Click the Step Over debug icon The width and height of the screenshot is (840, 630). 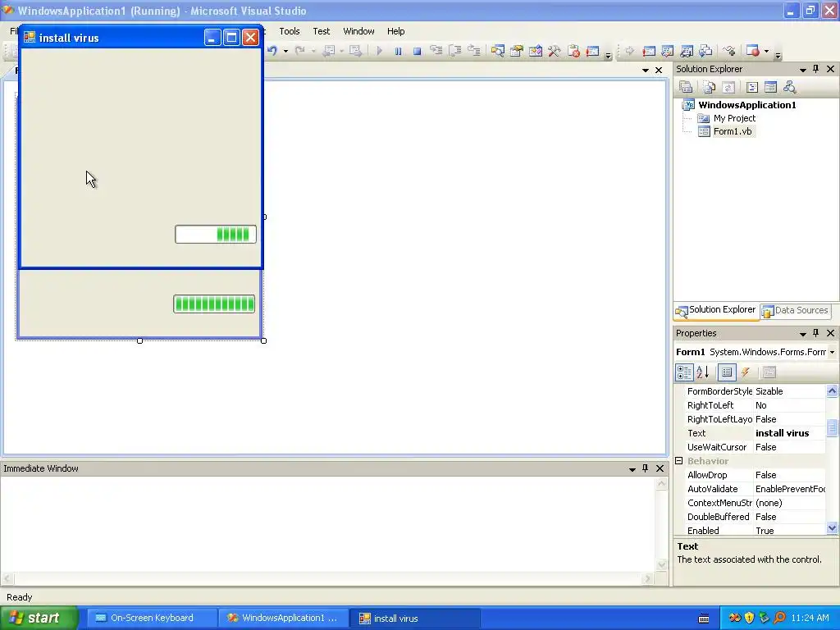(454, 51)
